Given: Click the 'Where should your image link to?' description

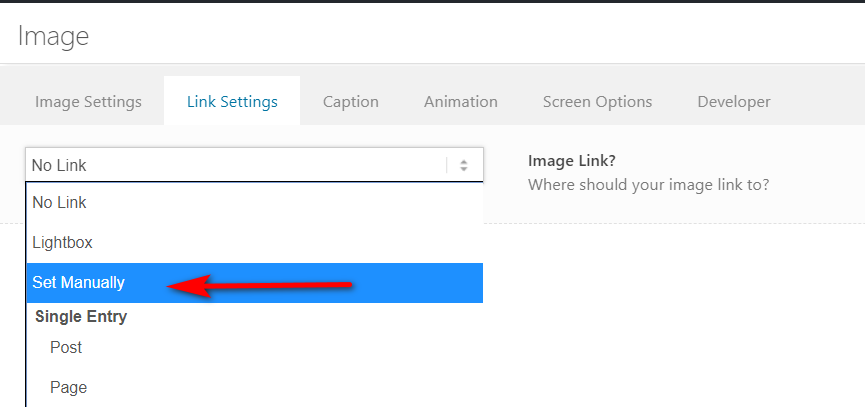Looking at the screenshot, I should pyautogui.click(x=648, y=185).
